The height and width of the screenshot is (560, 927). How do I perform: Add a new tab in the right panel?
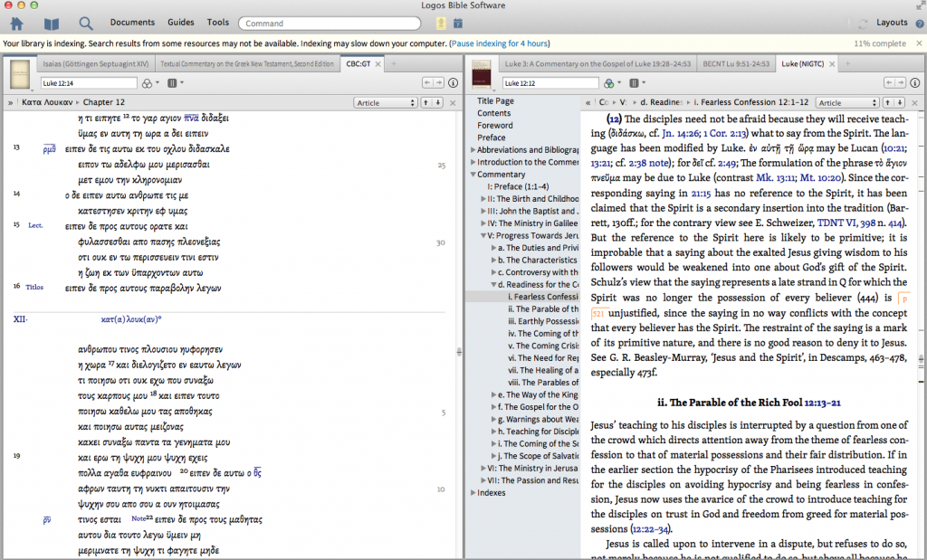847,64
